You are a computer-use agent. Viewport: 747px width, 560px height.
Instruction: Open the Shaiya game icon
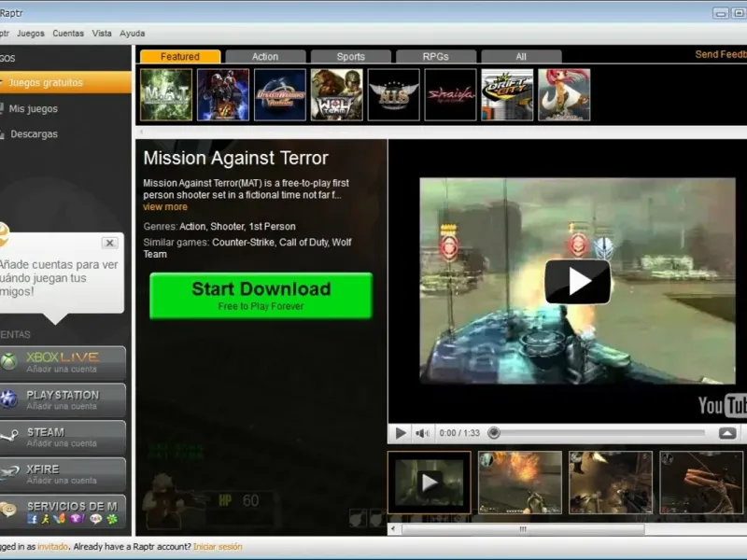click(450, 94)
